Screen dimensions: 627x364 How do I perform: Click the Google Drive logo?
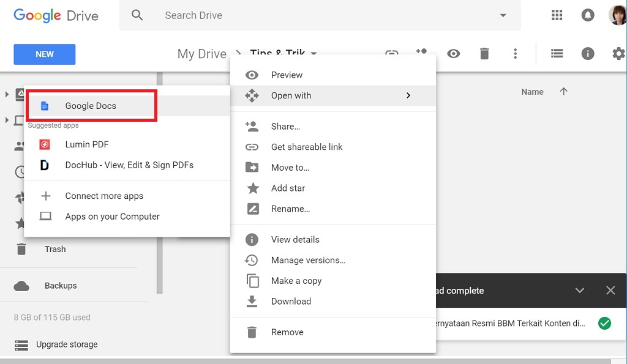(x=56, y=15)
